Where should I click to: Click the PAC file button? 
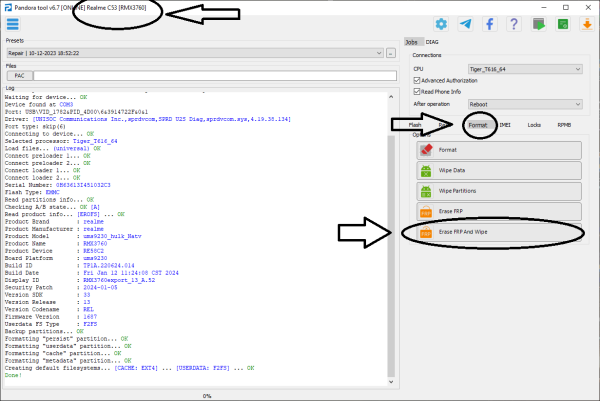pos(20,76)
